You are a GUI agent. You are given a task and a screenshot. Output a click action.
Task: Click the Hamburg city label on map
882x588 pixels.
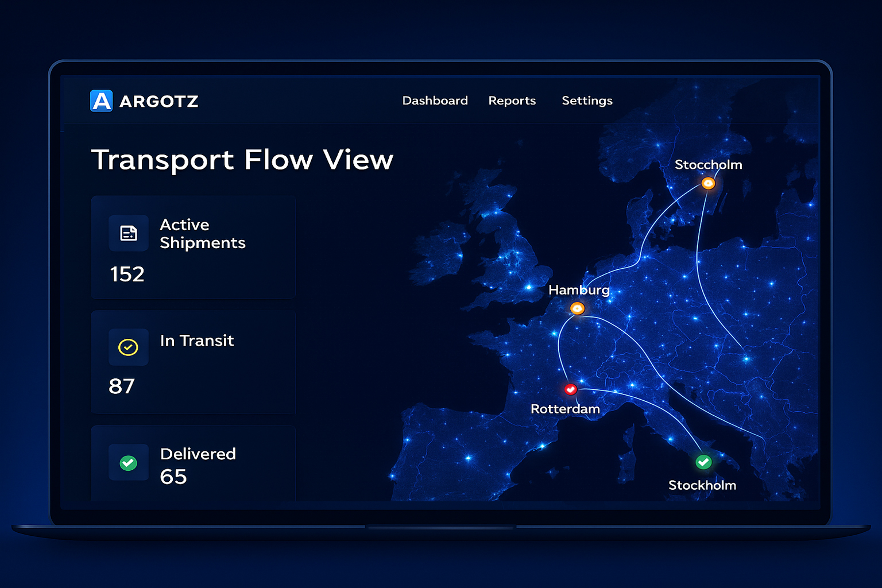tap(579, 290)
